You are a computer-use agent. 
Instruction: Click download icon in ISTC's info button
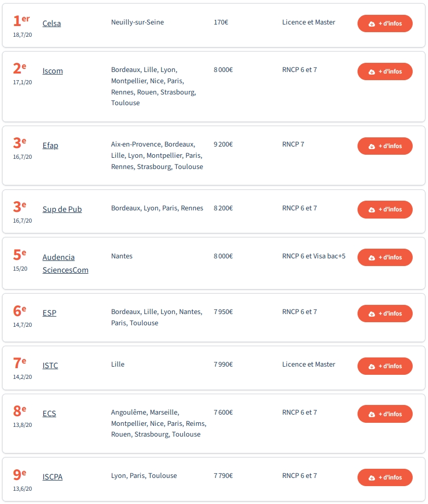click(x=372, y=367)
